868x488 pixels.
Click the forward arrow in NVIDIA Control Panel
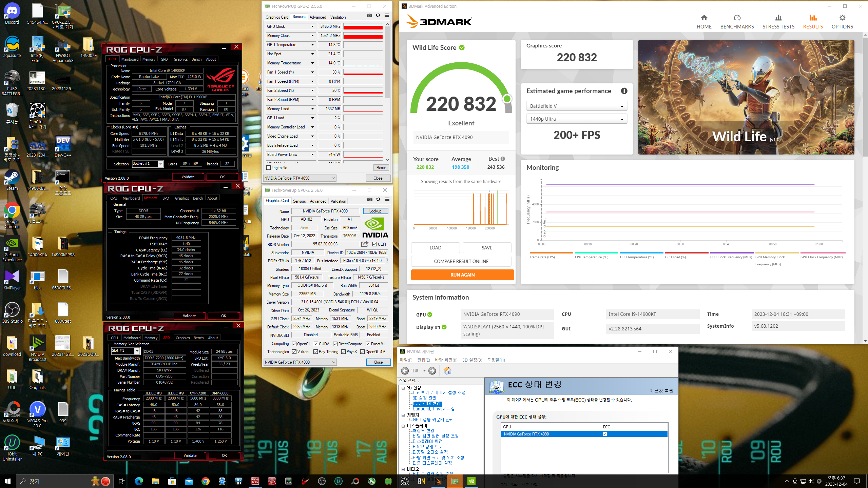[x=432, y=371]
